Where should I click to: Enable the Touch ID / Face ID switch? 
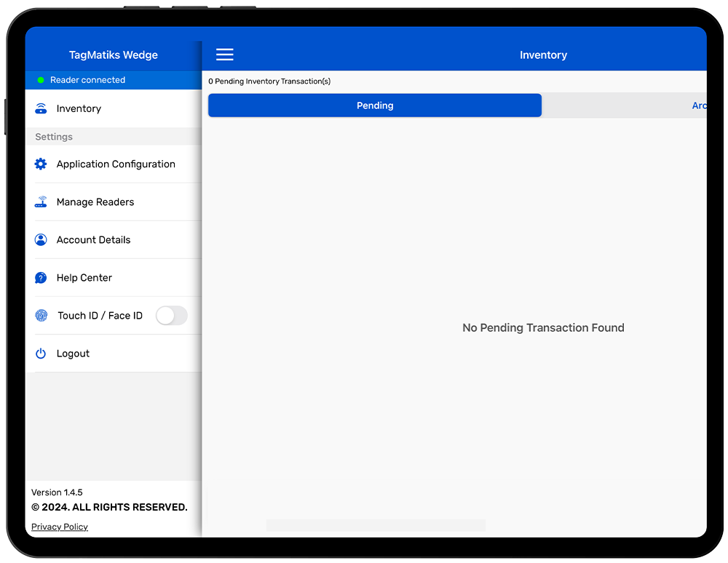pos(171,316)
